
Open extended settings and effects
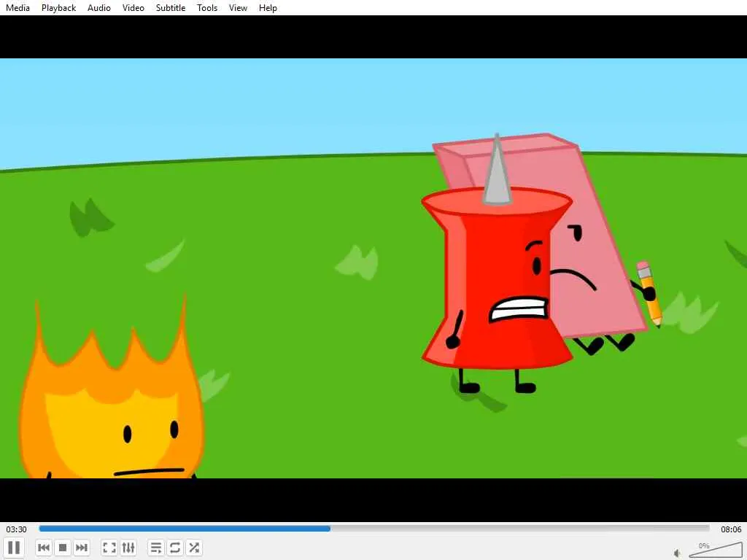click(x=128, y=548)
